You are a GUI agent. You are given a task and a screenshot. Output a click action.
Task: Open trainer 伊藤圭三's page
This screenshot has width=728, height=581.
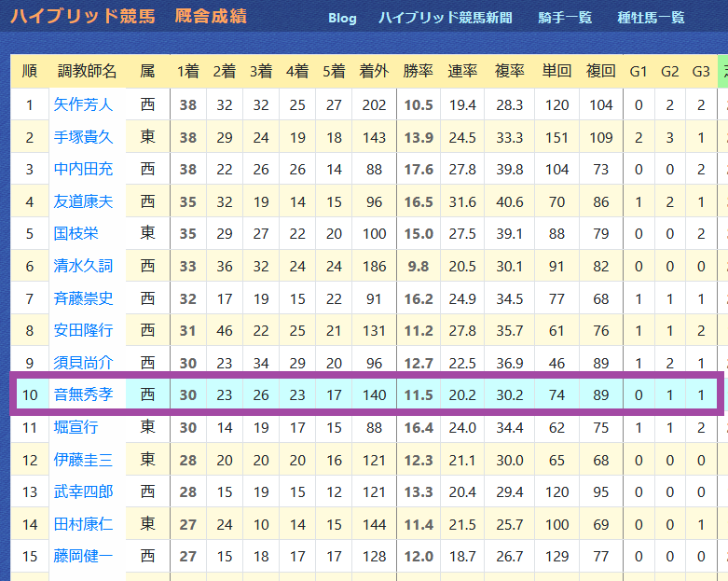pyautogui.click(x=83, y=460)
